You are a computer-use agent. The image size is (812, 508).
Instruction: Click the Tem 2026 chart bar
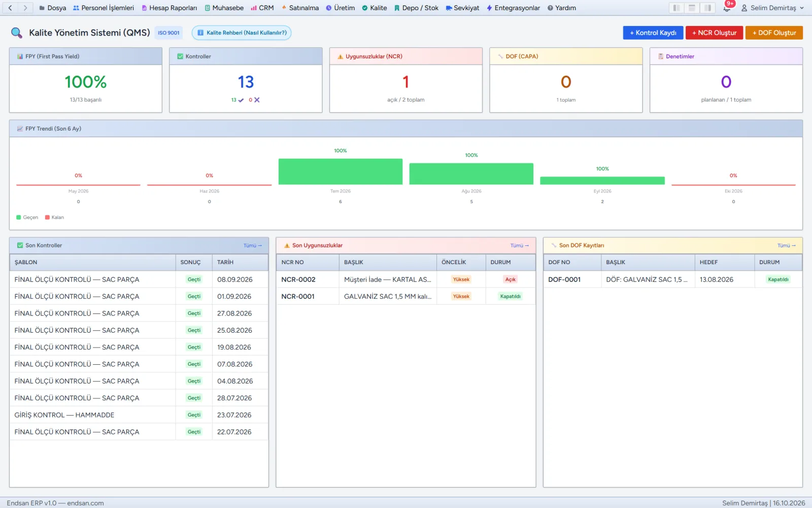(x=341, y=172)
